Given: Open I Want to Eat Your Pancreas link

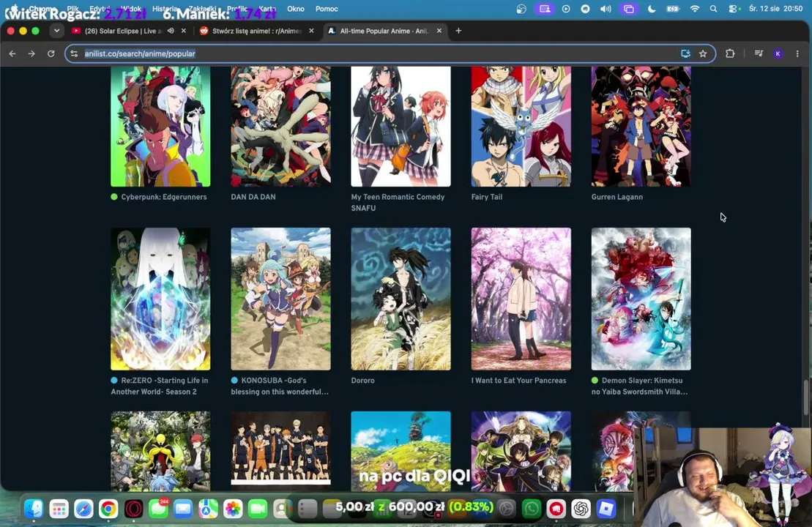Looking at the screenshot, I should pyautogui.click(x=518, y=381).
